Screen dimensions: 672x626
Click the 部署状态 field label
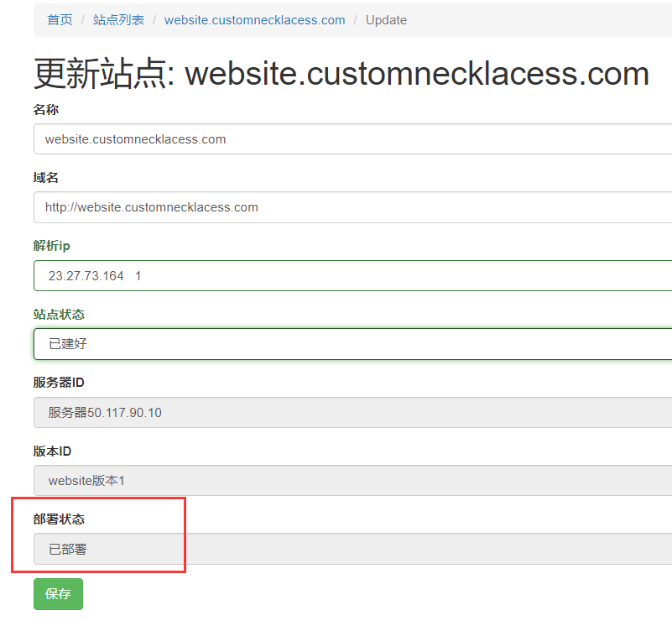(59, 519)
